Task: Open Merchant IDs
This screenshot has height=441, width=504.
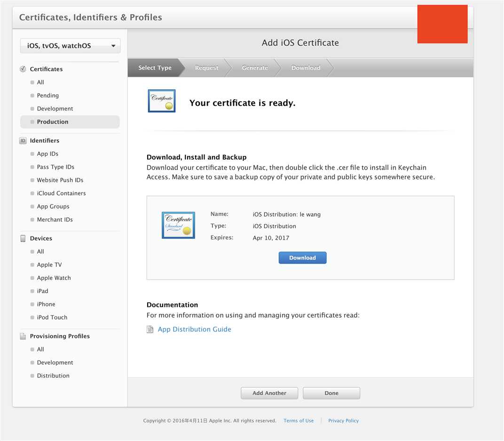Action: tap(55, 220)
